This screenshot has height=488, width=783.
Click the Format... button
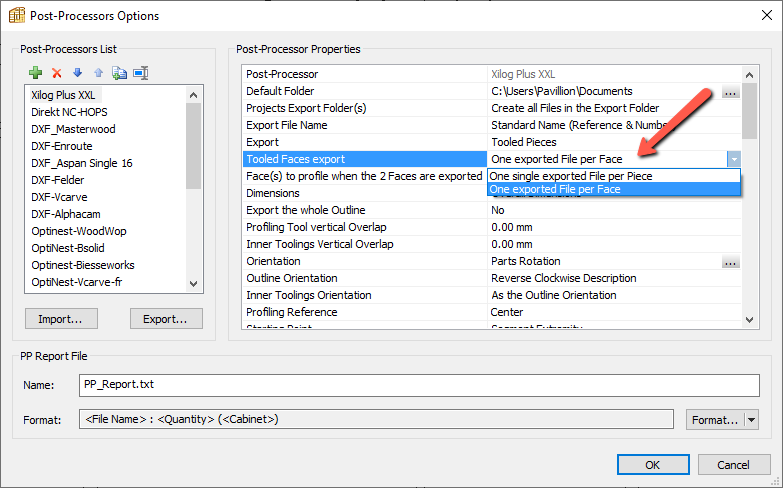coord(715,420)
